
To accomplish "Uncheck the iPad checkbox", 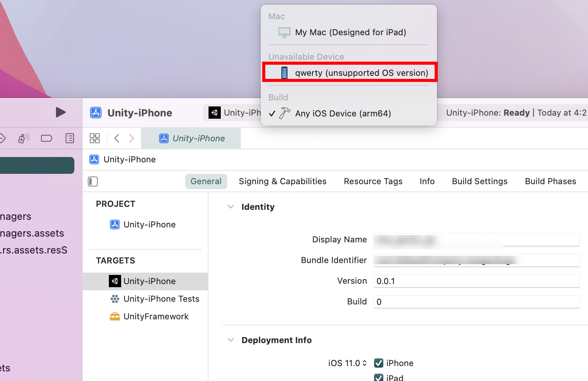I will [x=379, y=378].
